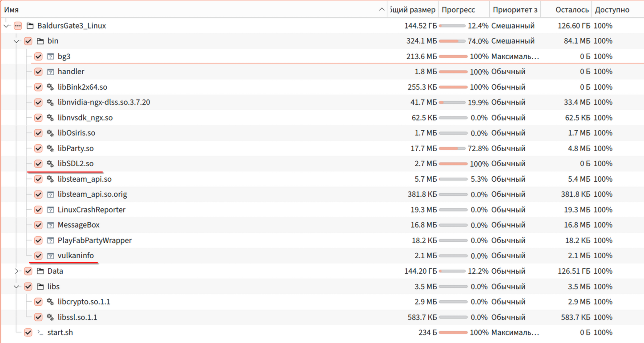This screenshot has width=644, height=343.
Task: Click the progress bar of libParty.so
Action: coord(452,148)
